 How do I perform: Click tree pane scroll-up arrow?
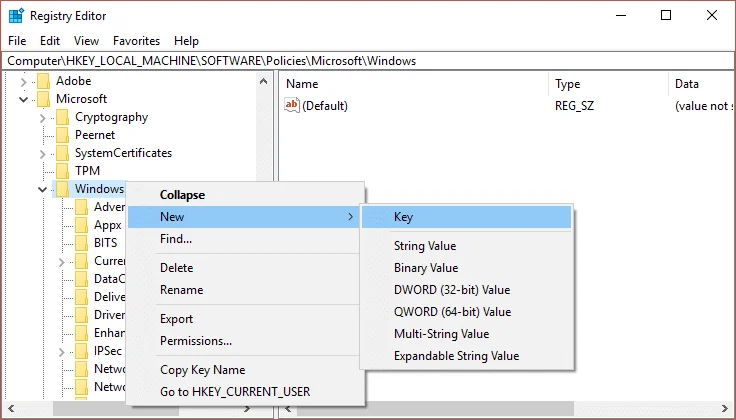264,81
